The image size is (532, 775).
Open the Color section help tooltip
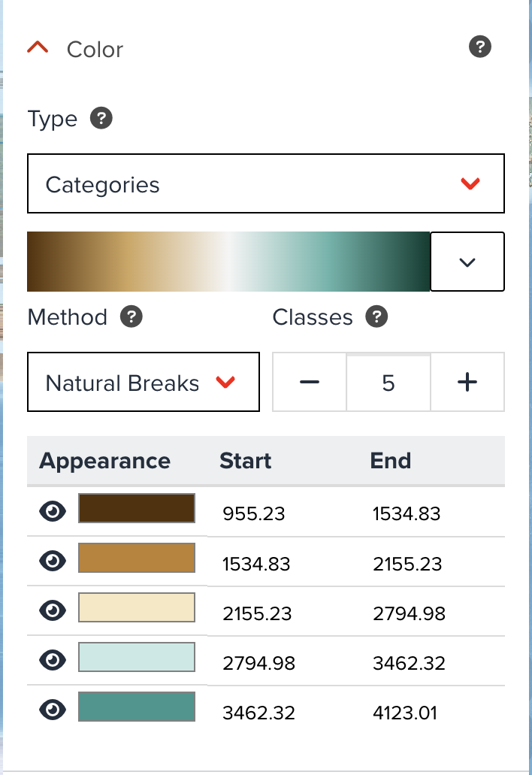479,47
